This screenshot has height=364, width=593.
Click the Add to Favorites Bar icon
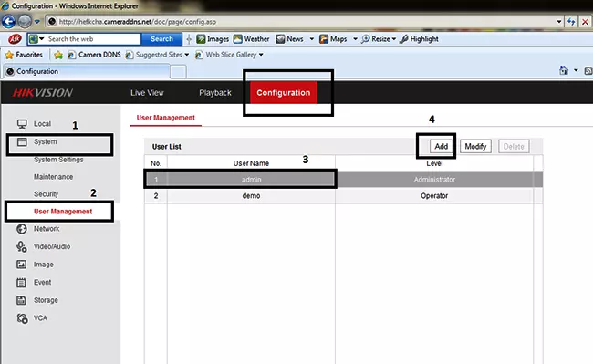(x=58, y=55)
